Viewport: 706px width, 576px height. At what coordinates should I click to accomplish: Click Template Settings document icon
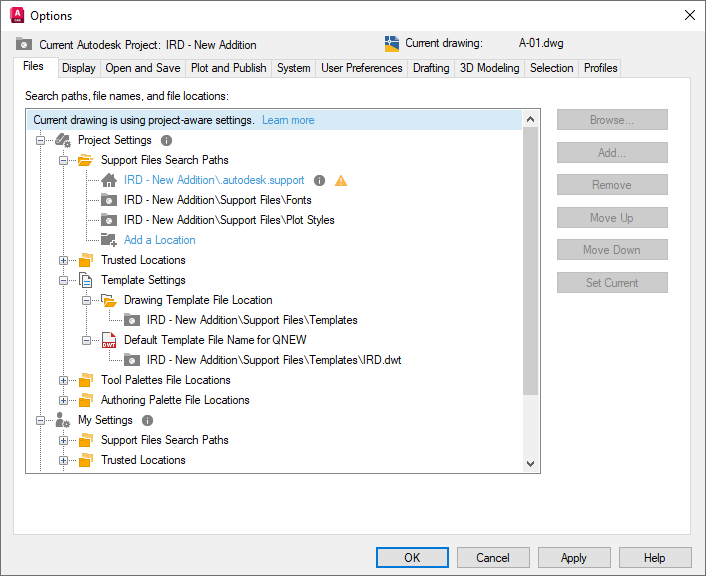pos(86,280)
